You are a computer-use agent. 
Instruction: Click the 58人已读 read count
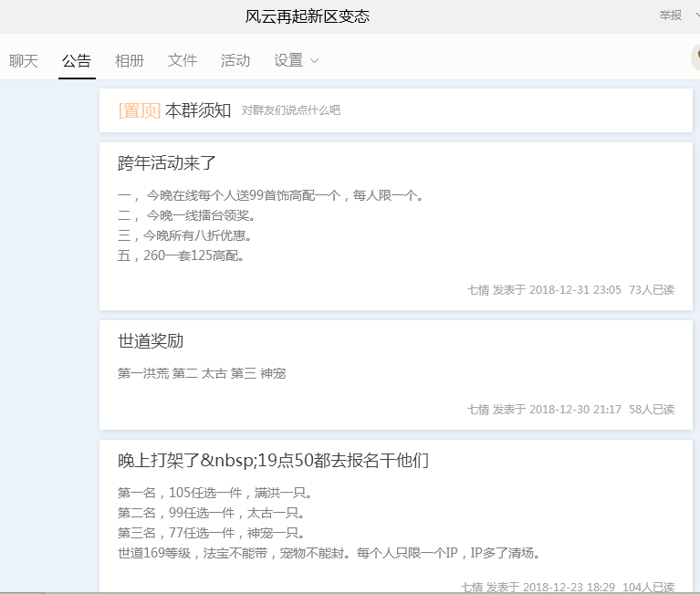coord(652,410)
